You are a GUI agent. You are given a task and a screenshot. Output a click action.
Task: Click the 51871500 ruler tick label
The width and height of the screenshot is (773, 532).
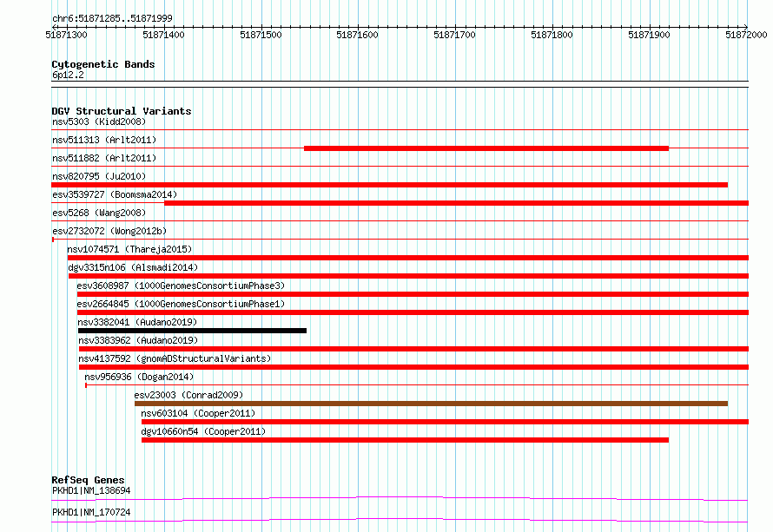[x=261, y=35]
